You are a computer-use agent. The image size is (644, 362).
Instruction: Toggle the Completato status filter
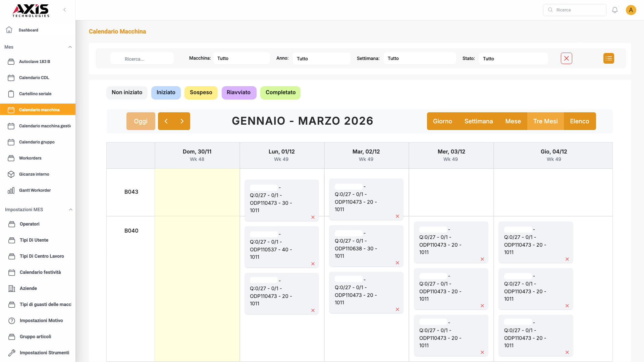pyautogui.click(x=280, y=93)
